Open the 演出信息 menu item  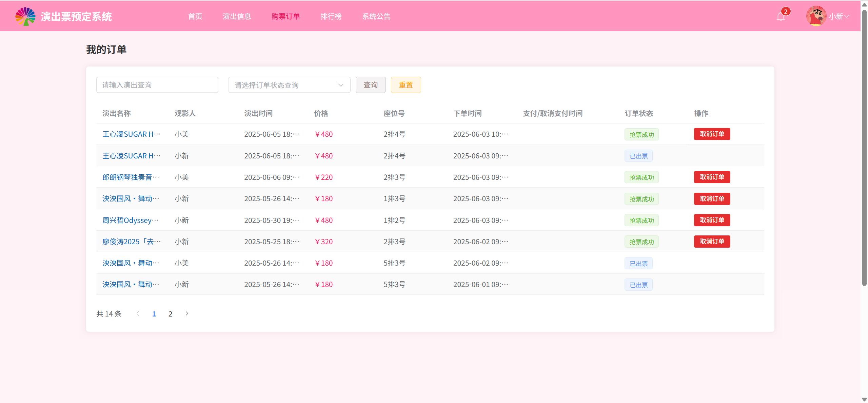(237, 16)
